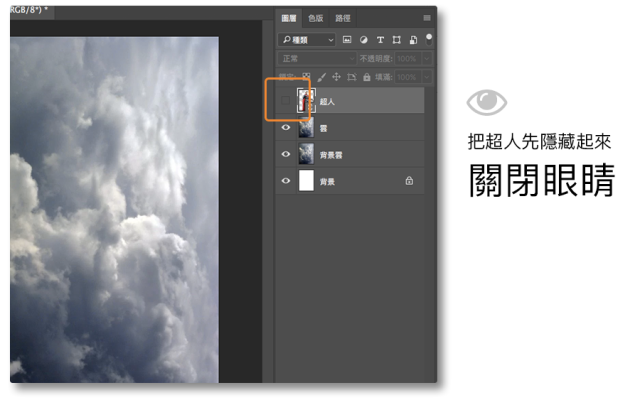This screenshot has width=640, height=400.
Task: Open the 種類 filter type dropdown
Action: (x=308, y=39)
